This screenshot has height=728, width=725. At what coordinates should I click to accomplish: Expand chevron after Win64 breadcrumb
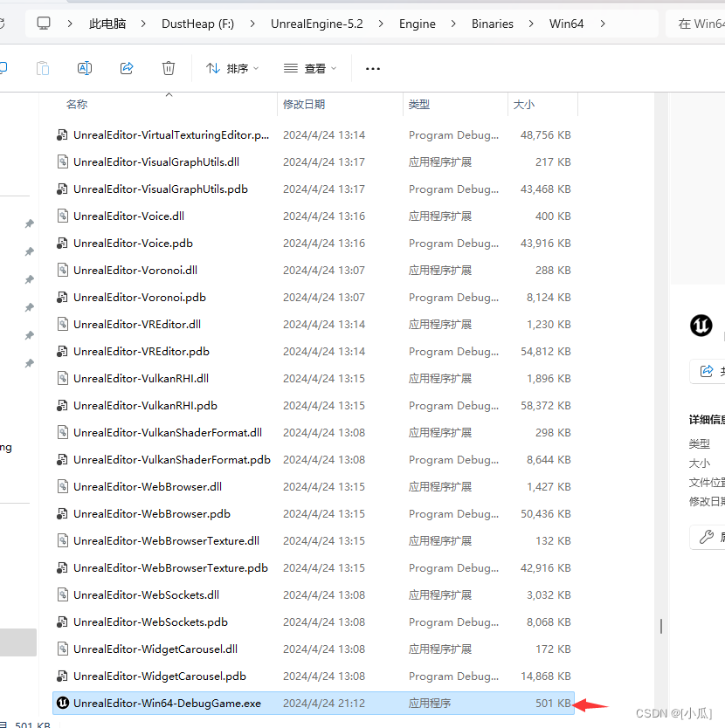(x=603, y=24)
